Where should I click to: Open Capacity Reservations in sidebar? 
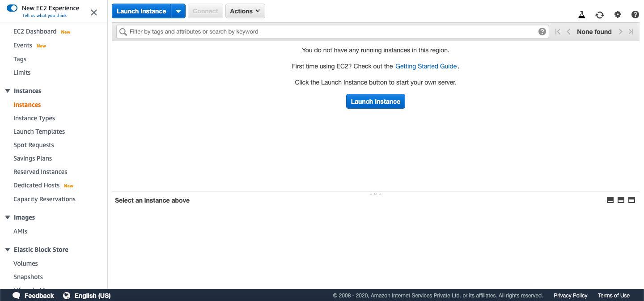[44, 199]
